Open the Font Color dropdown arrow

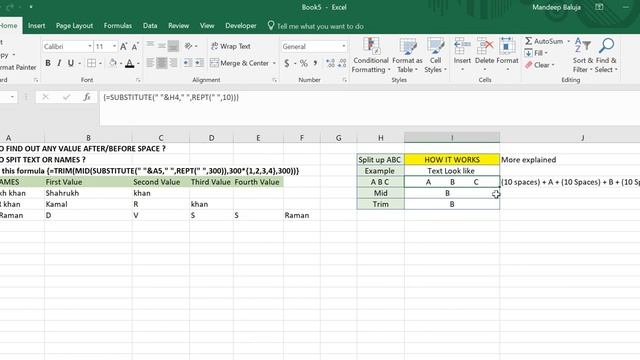(138, 63)
